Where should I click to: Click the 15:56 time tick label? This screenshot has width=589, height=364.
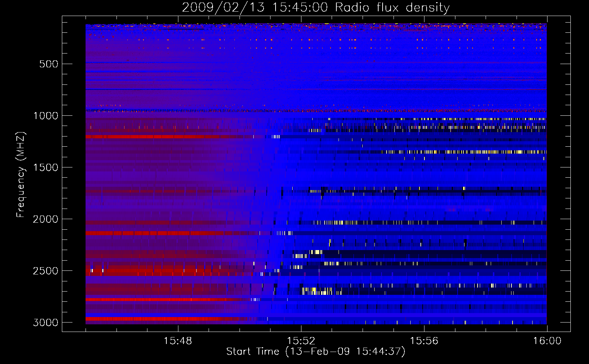[424, 341]
